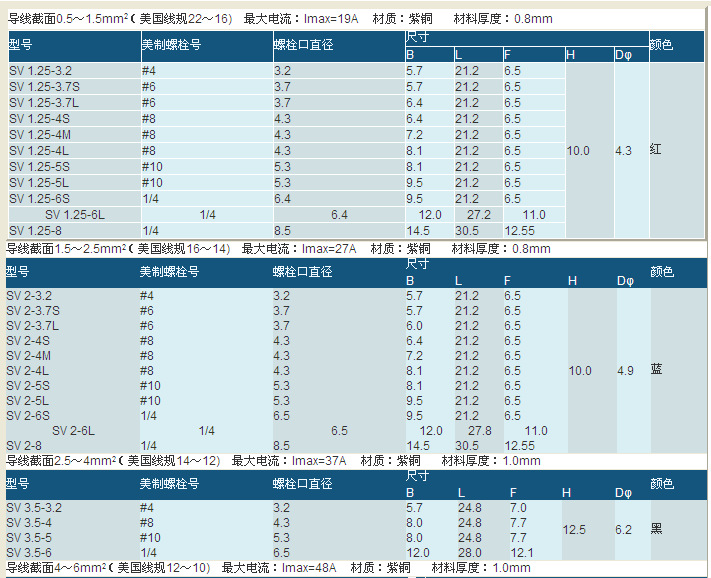Select the Dφ value 6.2
Screen dimensions: 711x578
pos(624,530)
